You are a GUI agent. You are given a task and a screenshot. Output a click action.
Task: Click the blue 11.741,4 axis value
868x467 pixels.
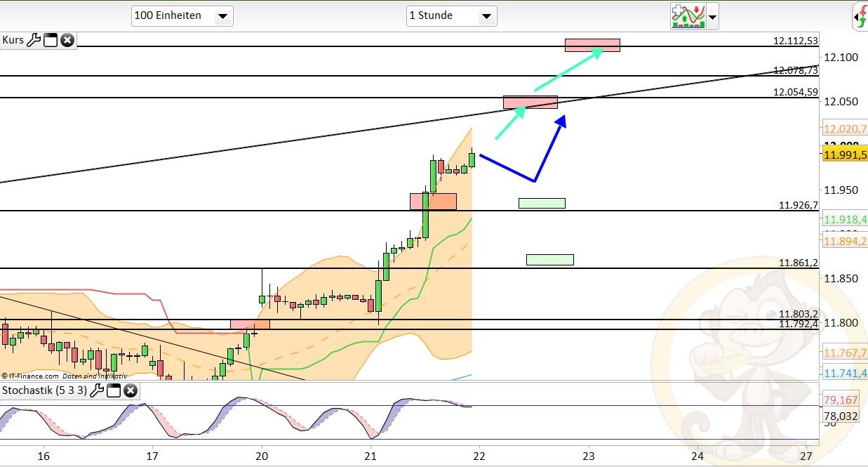[x=845, y=373]
